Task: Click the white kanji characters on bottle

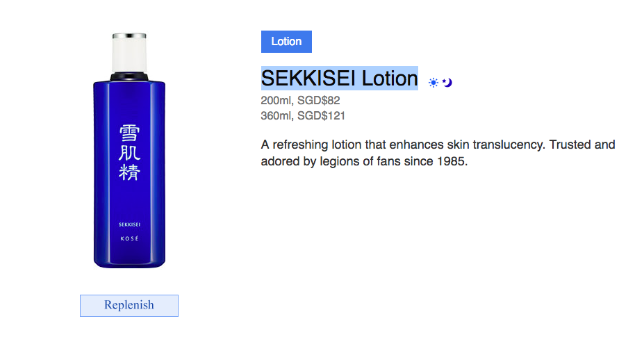Action: 129,152
